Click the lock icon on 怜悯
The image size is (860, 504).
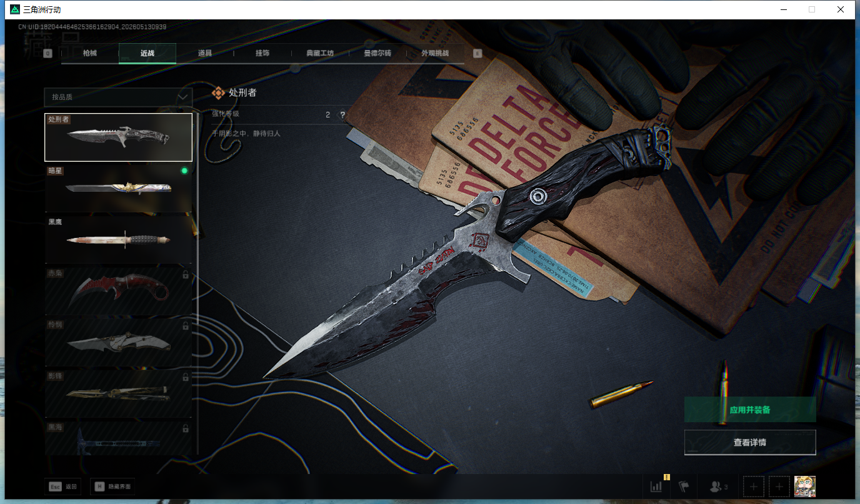point(185,326)
